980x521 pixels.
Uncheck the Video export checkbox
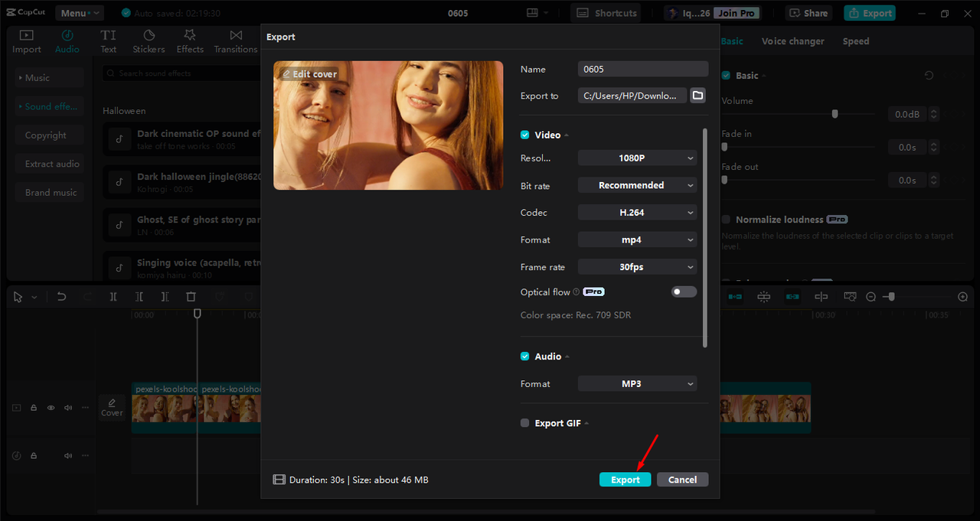pos(525,135)
